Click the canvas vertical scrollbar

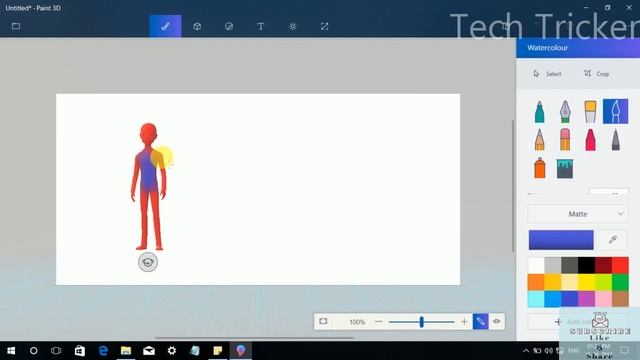coord(513,186)
